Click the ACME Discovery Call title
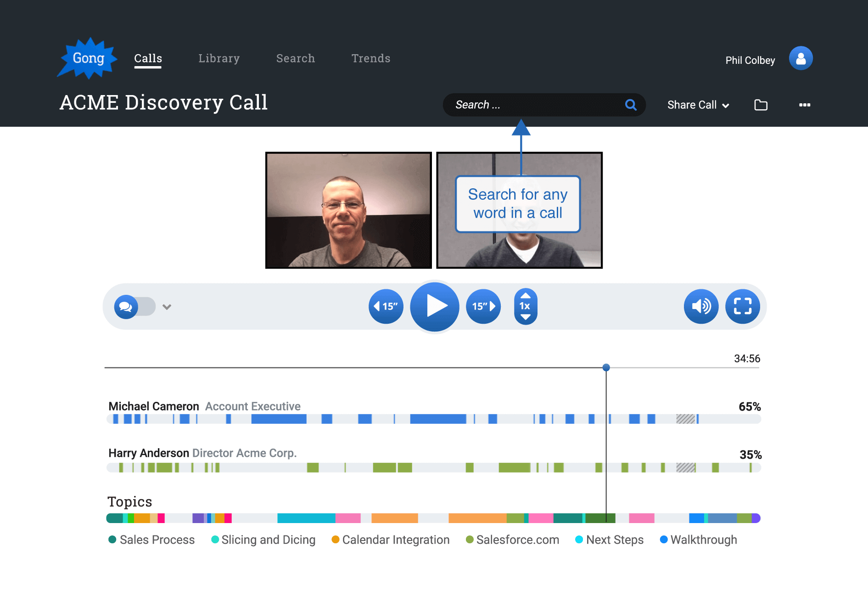 click(164, 102)
